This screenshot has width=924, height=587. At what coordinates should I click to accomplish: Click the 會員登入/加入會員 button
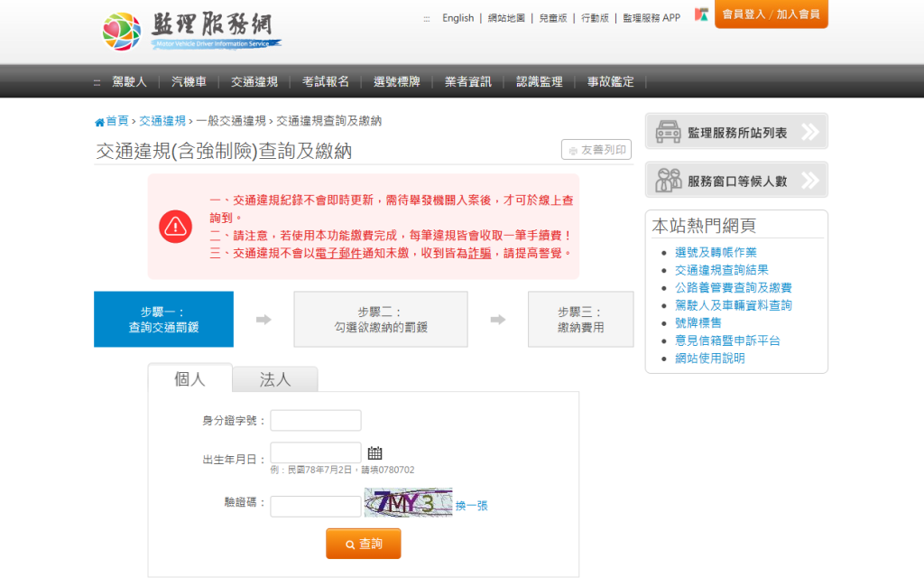(771, 14)
